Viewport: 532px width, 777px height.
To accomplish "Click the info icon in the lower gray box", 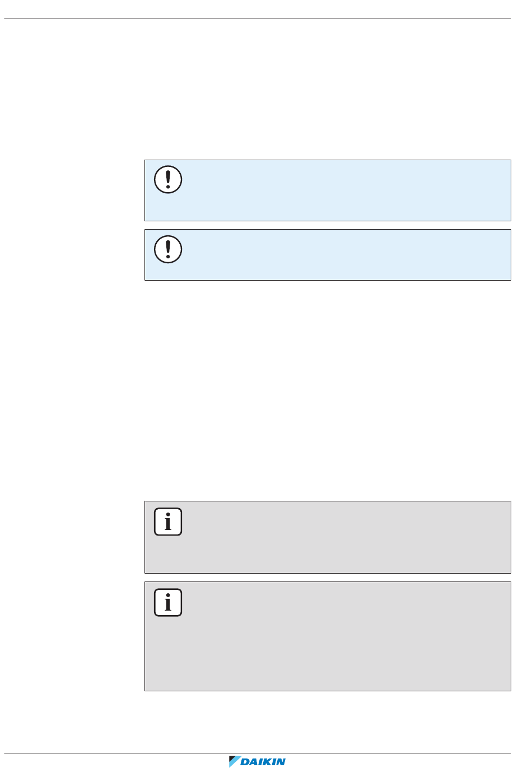I will 168,603.
